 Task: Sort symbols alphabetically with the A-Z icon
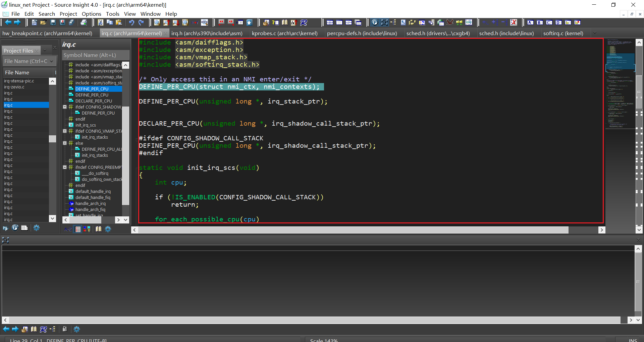68,229
